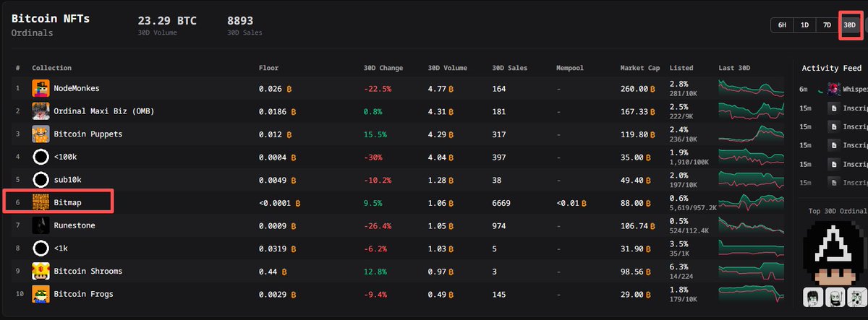
Task: Click Bitcoin Puppets 15.5% change value
Action: [x=375, y=134]
